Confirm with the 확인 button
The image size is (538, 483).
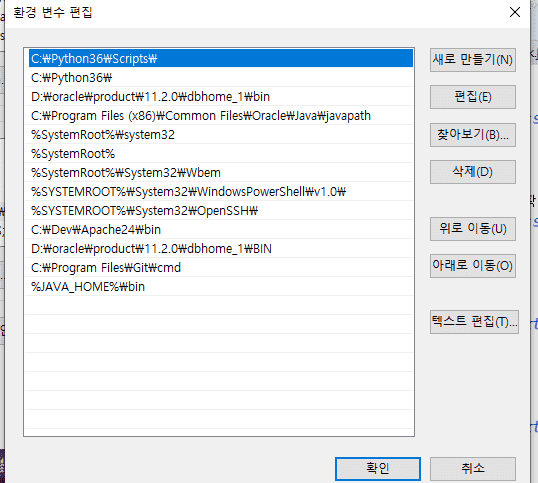(x=378, y=469)
